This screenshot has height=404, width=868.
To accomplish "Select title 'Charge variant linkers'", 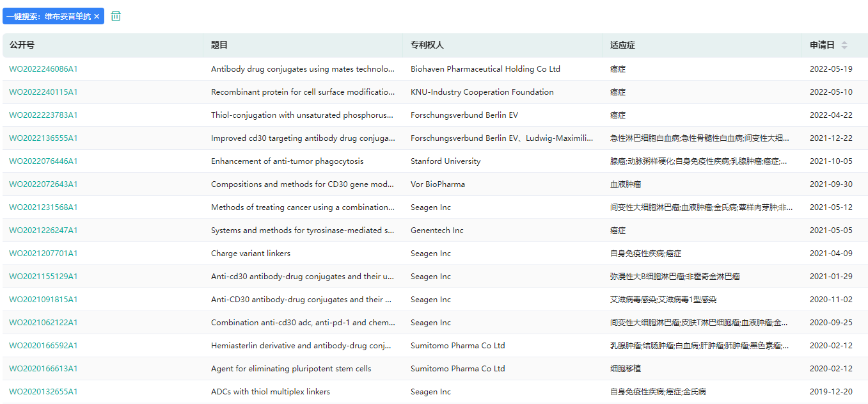I will (251, 254).
